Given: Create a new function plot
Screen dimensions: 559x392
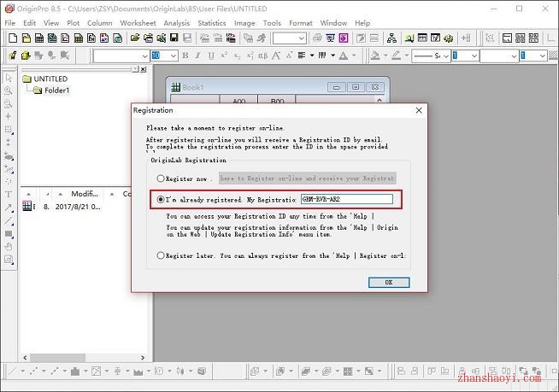Looking at the screenshot, I should click(91, 38).
